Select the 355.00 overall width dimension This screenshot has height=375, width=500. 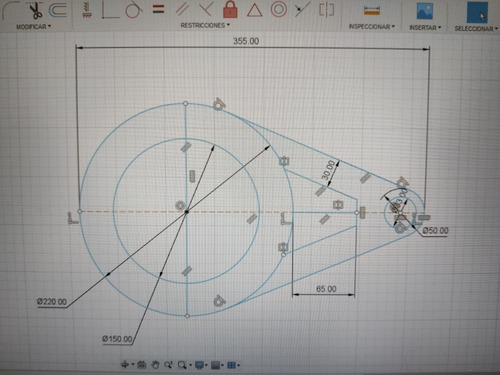246,41
